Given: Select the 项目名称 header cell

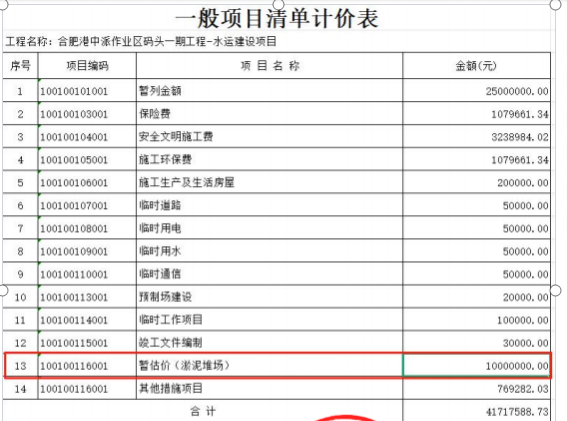Looking at the screenshot, I should click(x=269, y=65).
